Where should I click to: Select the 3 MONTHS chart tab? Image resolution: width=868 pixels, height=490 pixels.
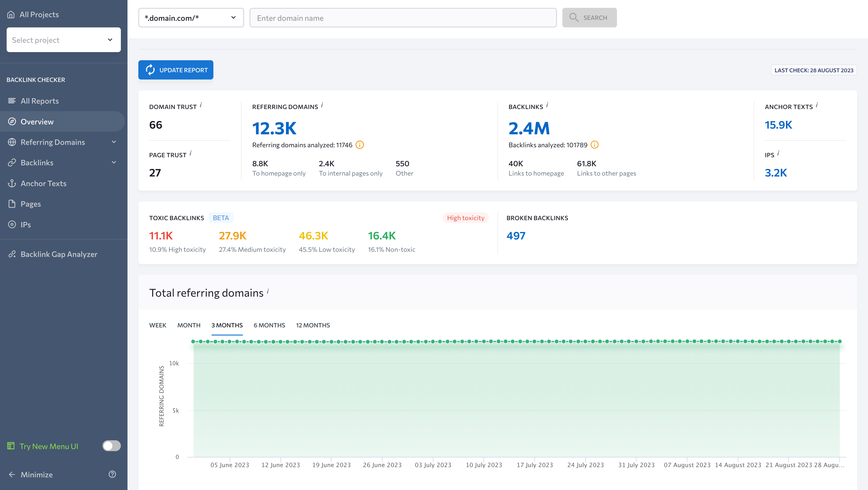click(227, 325)
